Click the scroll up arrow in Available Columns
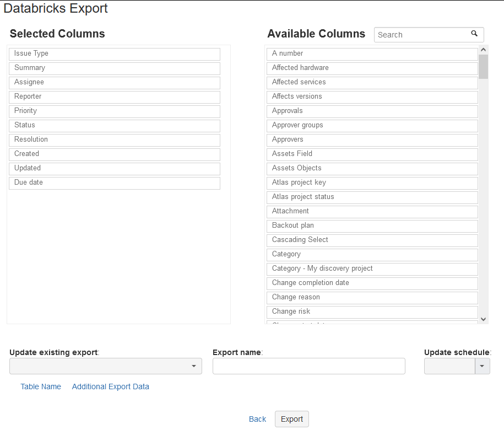This screenshot has height=435, width=504. coord(483,50)
